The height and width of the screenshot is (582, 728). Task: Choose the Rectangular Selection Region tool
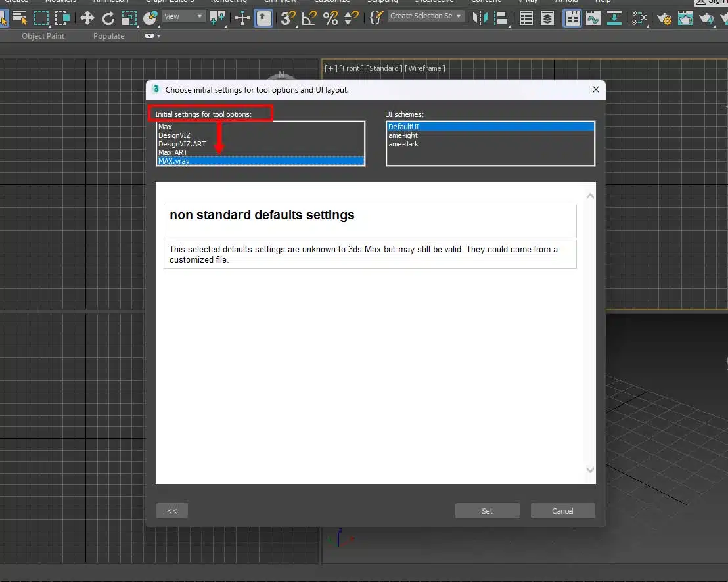tap(41, 18)
